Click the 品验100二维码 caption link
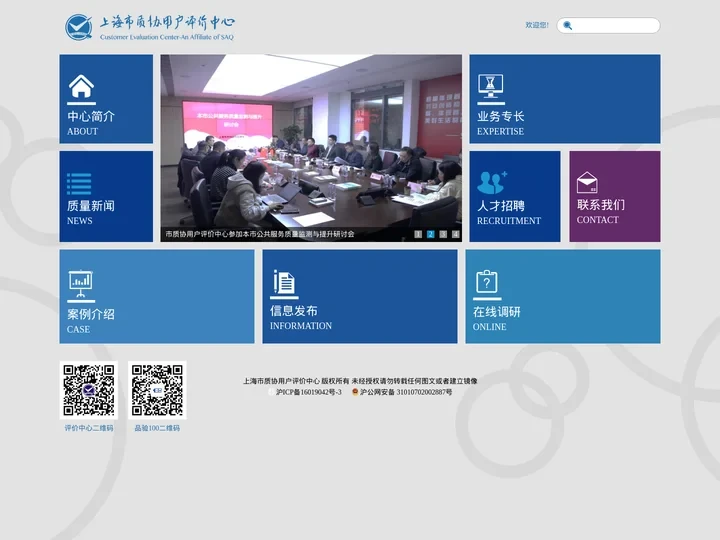720x540 pixels. tap(157, 428)
